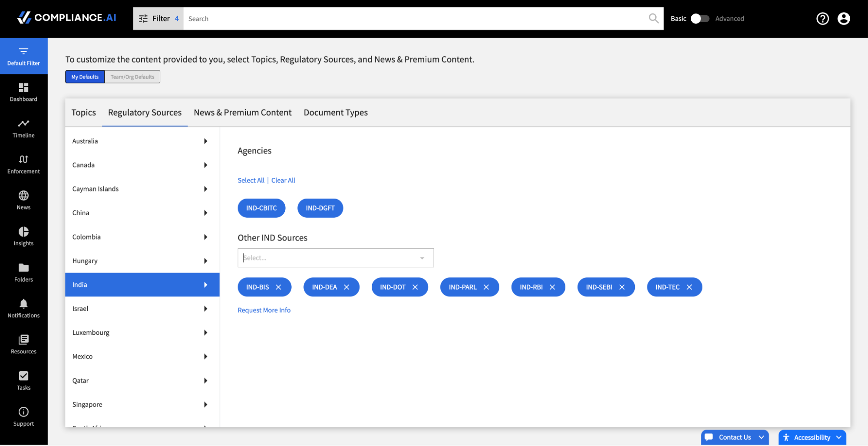
Task: Select the Regulatory Sources tab
Action: (145, 113)
